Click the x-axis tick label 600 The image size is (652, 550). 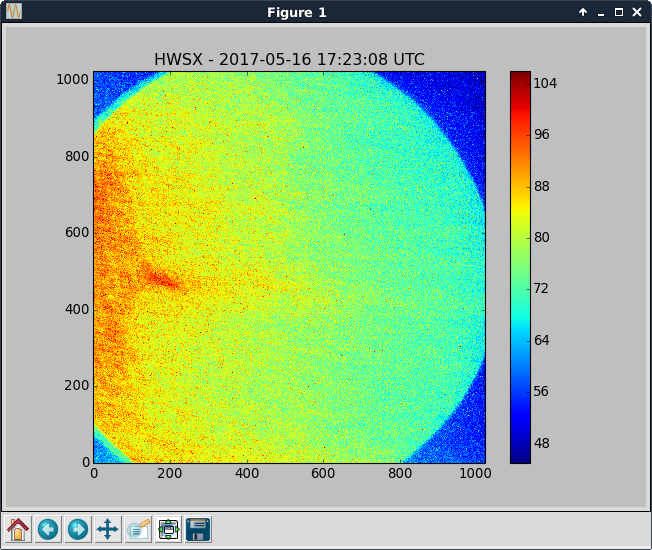click(323, 473)
